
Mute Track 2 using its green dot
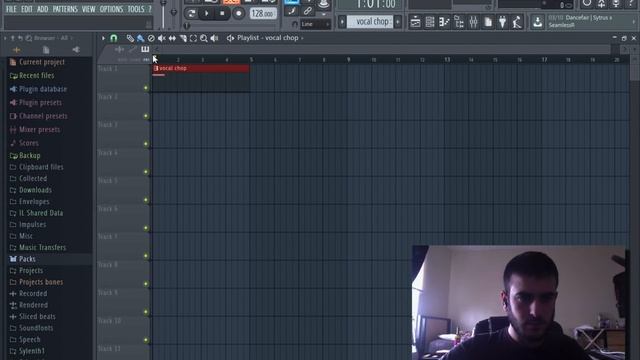pos(146,116)
